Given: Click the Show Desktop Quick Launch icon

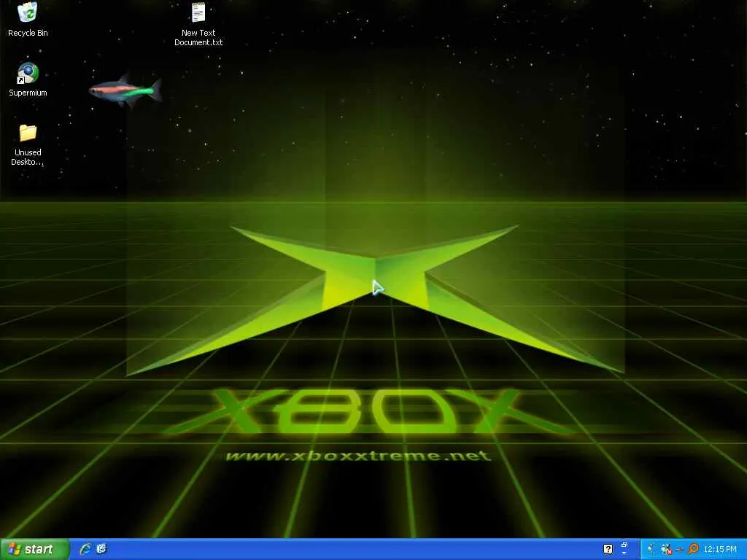Looking at the screenshot, I should pyautogui.click(x=101, y=549).
